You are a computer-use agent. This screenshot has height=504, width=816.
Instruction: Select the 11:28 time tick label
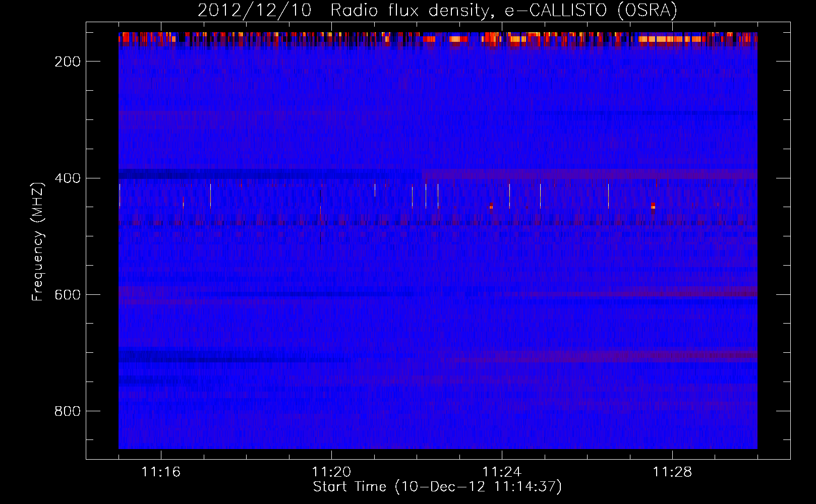point(672,472)
